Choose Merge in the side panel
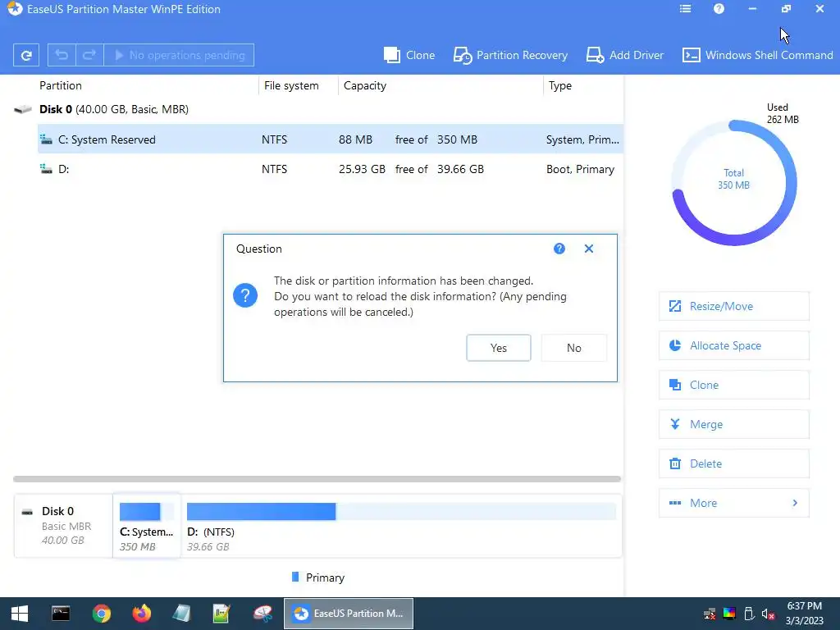 coord(733,424)
